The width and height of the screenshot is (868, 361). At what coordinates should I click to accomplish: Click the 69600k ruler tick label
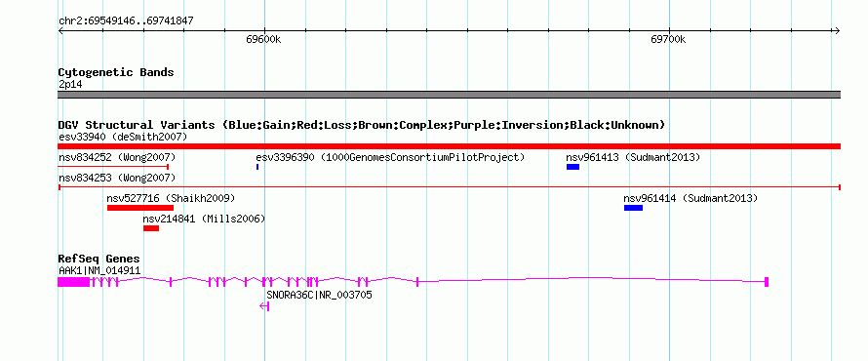click(x=263, y=40)
